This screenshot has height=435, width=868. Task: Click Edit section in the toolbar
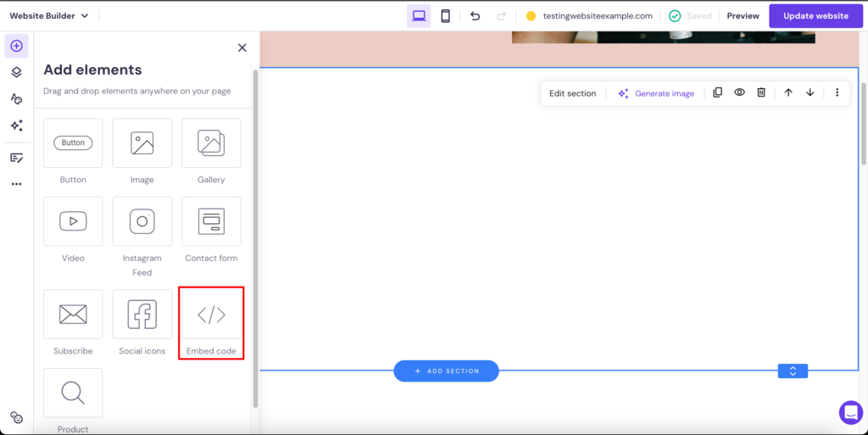coord(572,93)
